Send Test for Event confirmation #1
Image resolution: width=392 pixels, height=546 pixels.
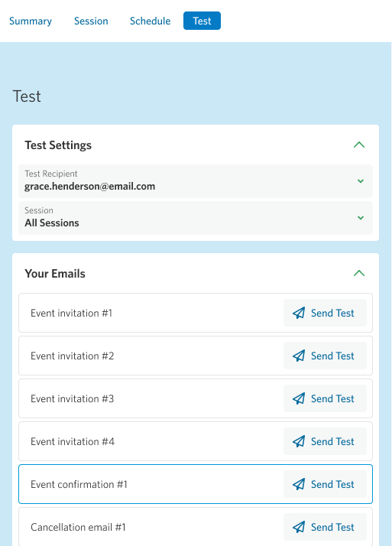[x=325, y=484]
